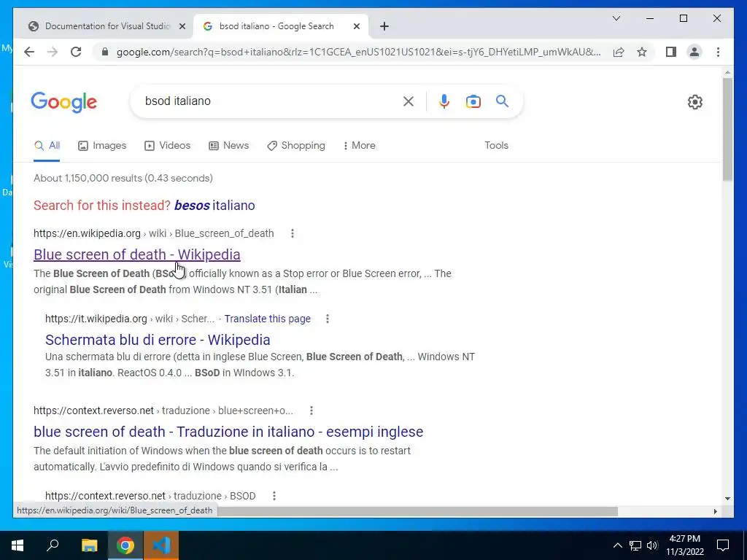Open the Chrome profile avatar menu

[x=694, y=52]
